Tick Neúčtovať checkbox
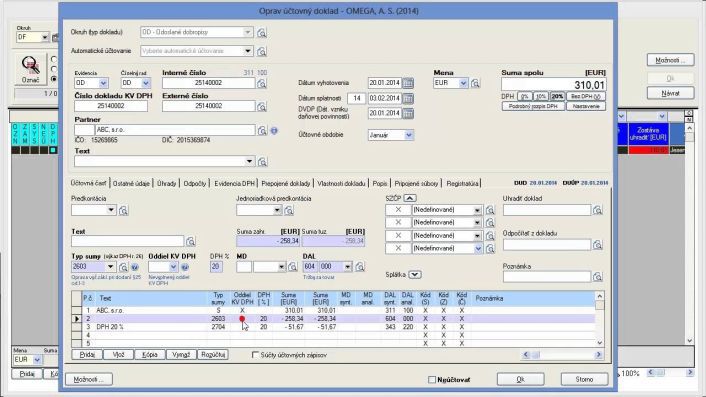 (x=432, y=379)
